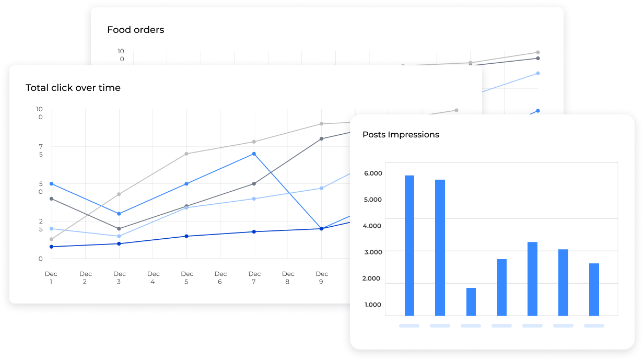Click the dark blue line's point at Dec 5
This screenshot has height=361, width=644.
pos(186,236)
